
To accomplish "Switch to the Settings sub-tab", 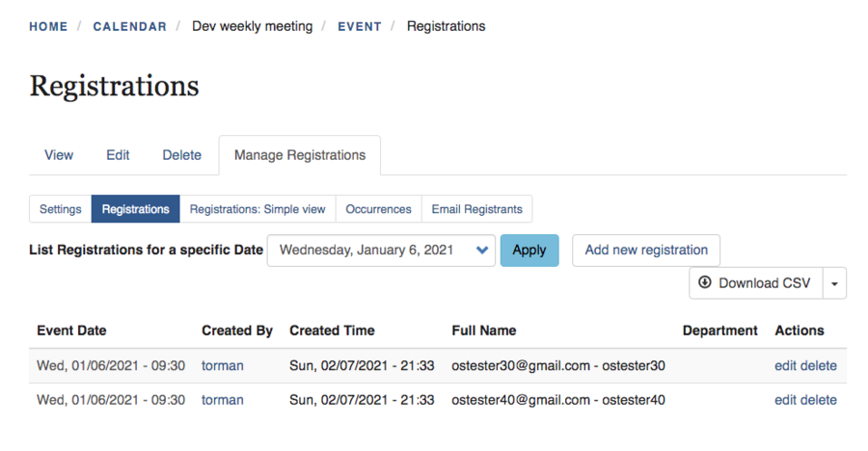I will click(60, 209).
